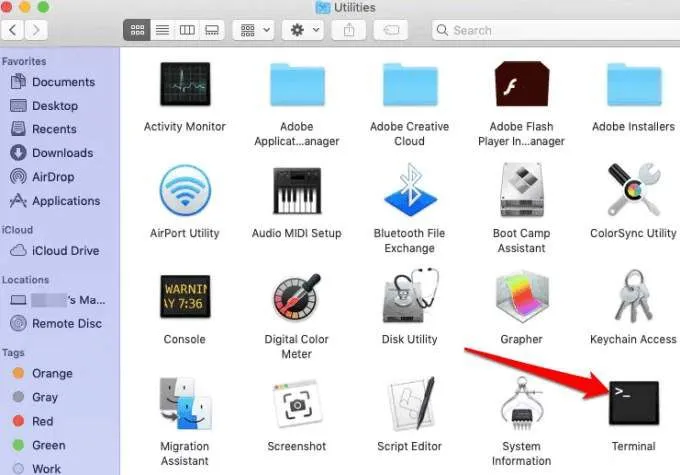Screen dimensions: 680x475
Task: Launch AirPort Utility
Action: [185, 190]
